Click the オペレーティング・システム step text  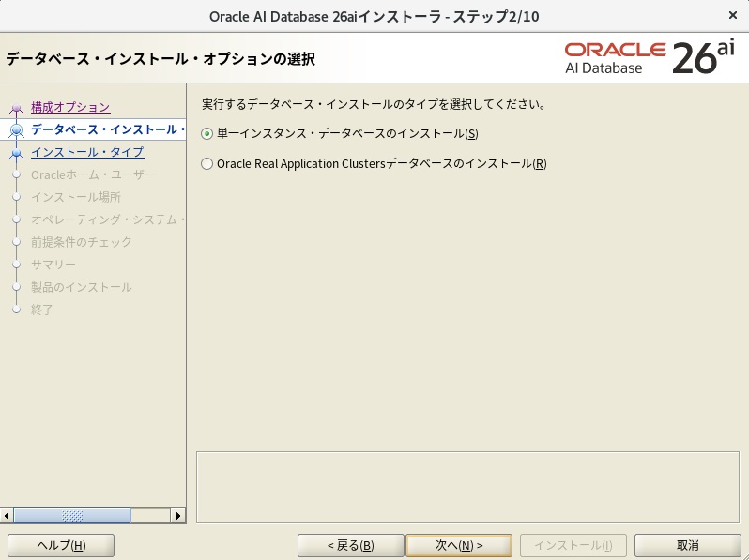click(x=108, y=219)
